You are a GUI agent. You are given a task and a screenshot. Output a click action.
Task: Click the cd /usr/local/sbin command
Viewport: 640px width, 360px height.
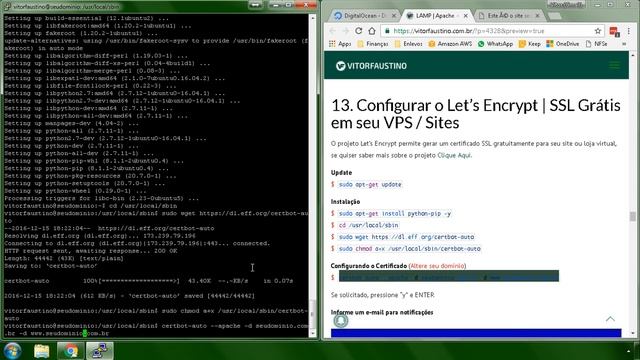[x=369, y=225]
